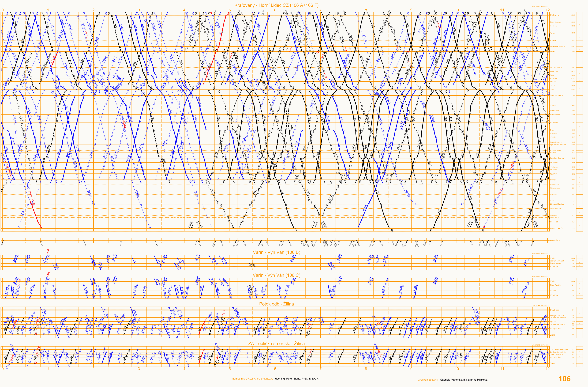This screenshot has width=588, height=387.
Task: Click train number '23209' at the bottom of main graph
Action: click(x=324, y=225)
